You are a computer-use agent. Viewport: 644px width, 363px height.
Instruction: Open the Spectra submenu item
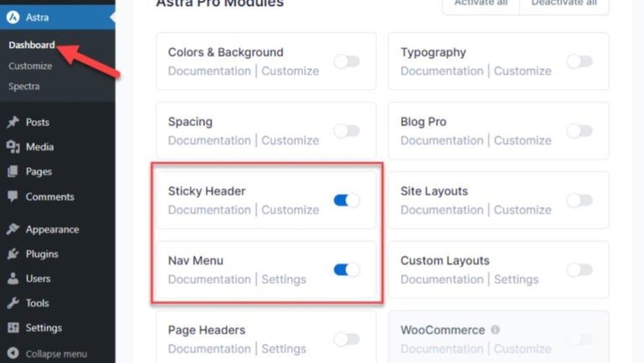[x=24, y=86]
